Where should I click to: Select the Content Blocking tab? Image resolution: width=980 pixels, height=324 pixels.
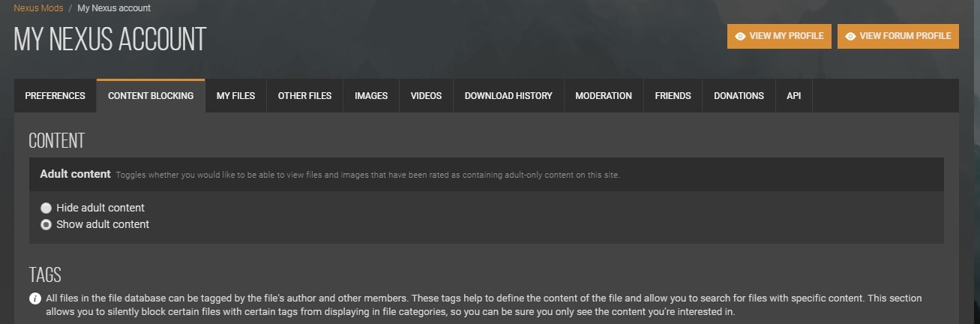pos(151,96)
